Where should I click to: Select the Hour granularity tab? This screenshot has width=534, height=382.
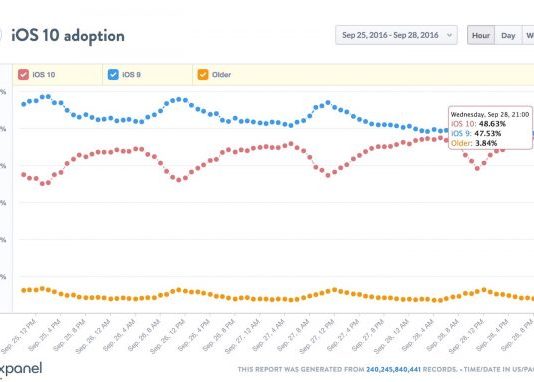coord(481,35)
